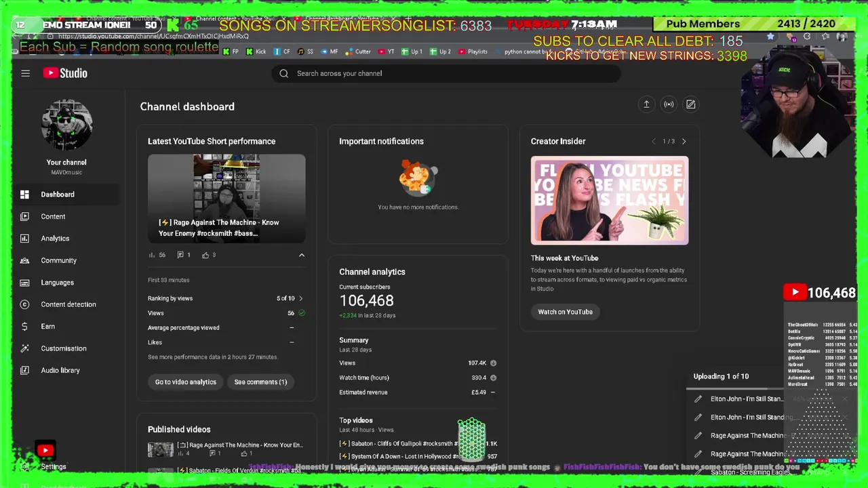868x488 pixels.
Task: Click the Content detection copyright icon
Action: (24, 304)
